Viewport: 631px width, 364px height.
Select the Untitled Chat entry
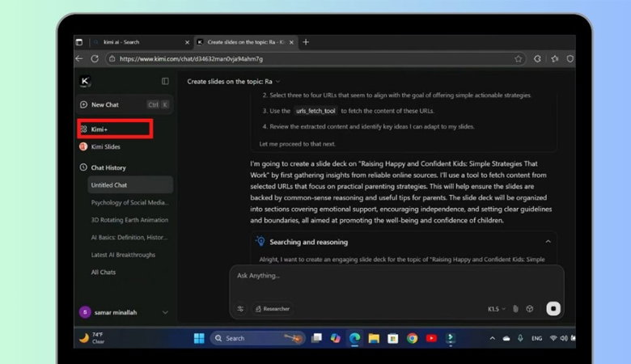pos(130,185)
